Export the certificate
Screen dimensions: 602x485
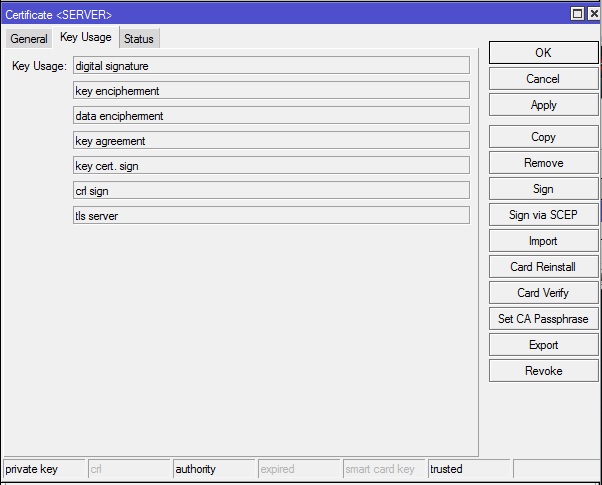click(x=543, y=345)
